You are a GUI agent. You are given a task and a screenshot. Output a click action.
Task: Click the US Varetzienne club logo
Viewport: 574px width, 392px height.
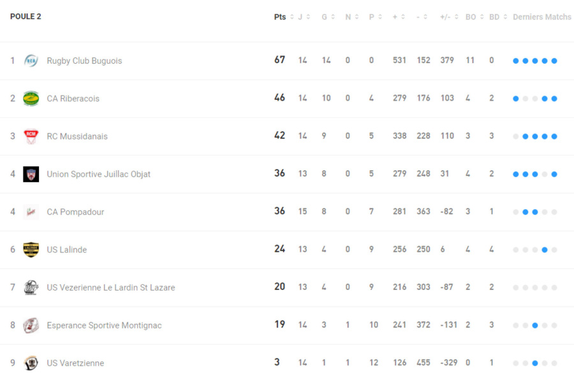(31, 363)
